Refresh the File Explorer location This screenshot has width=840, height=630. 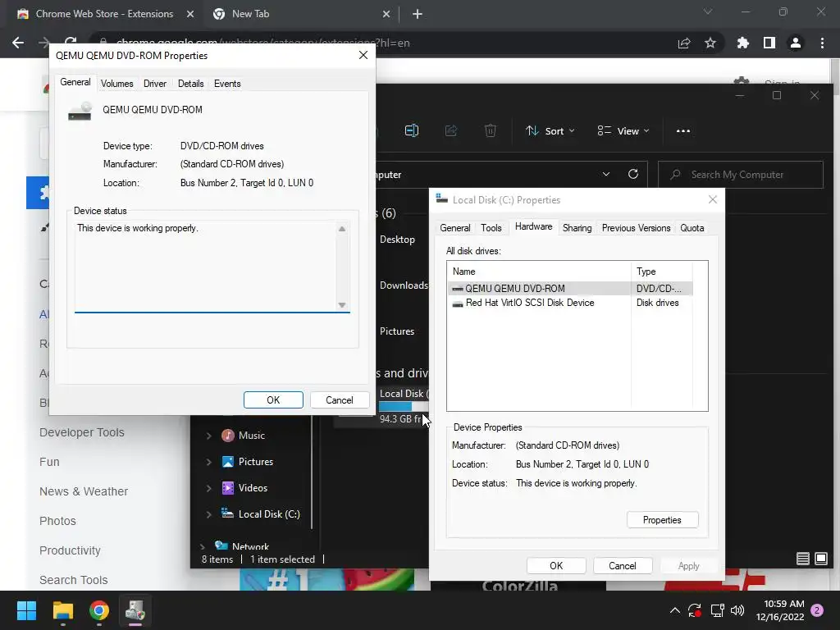[x=633, y=174]
